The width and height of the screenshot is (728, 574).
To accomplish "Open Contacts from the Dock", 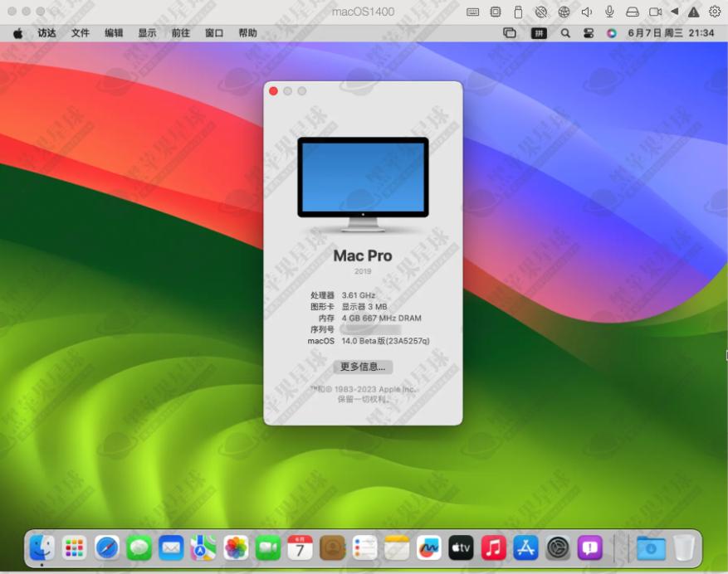I will click(332, 548).
